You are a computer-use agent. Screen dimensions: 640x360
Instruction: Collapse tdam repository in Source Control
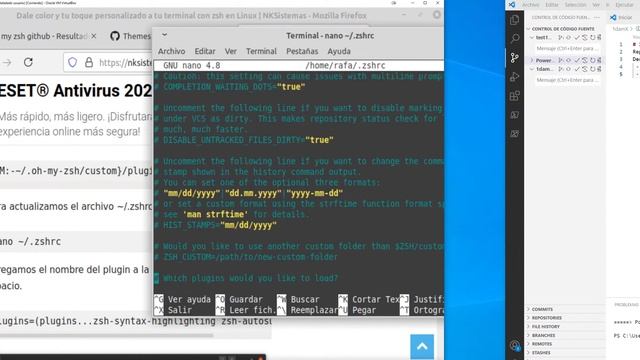[532, 69]
